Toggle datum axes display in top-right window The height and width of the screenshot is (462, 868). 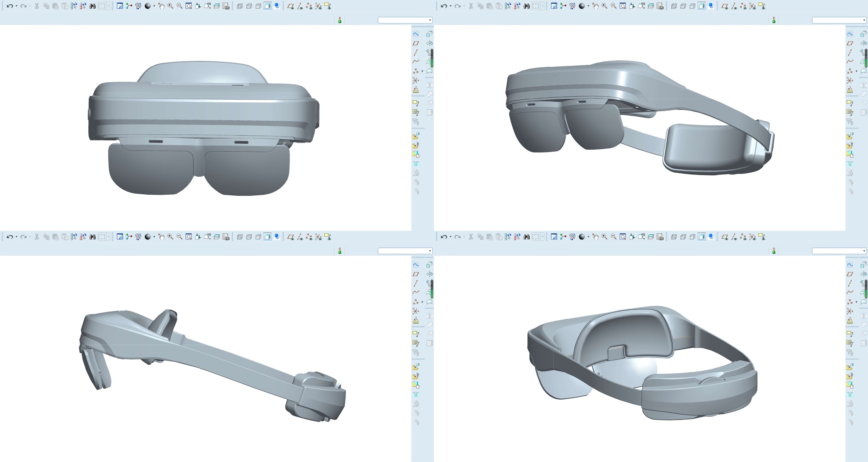pyautogui.click(x=734, y=6)
